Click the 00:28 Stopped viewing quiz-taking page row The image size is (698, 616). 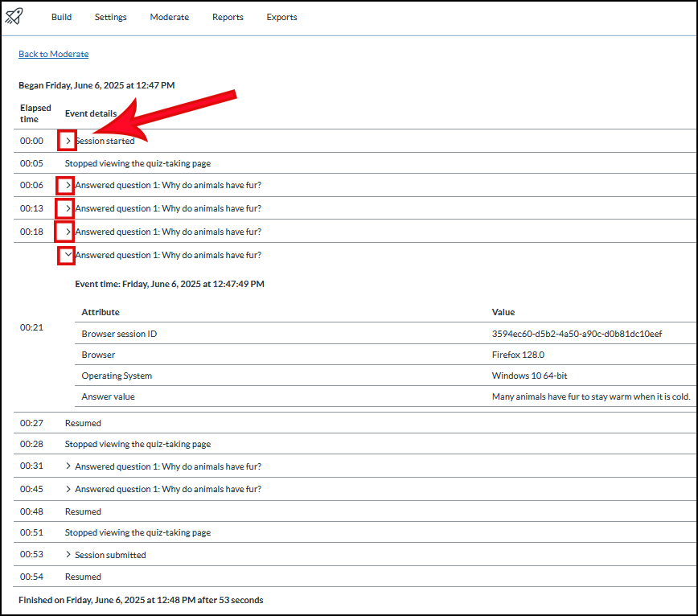(x=355, y=444)
